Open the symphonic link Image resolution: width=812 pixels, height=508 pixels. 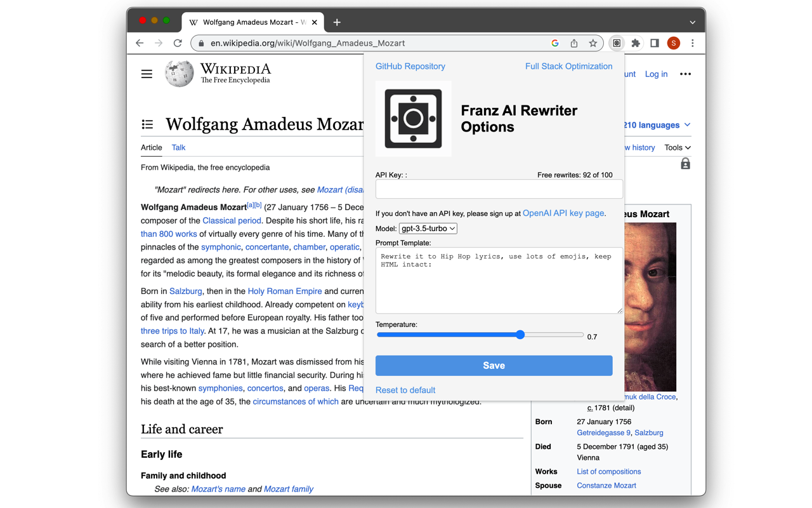pyautogui.click(x=221, y=247)
